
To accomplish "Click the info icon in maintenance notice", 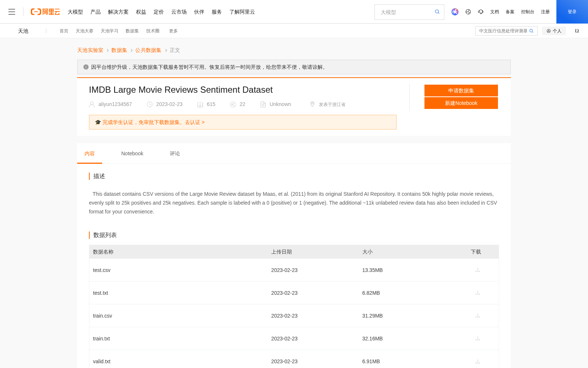I will [x=86, y=67].
